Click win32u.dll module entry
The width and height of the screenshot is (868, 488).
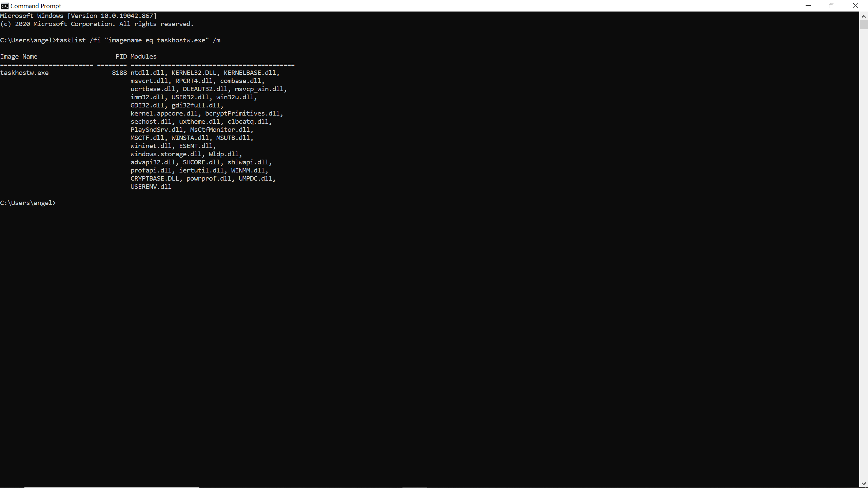[x=235, y=97]
